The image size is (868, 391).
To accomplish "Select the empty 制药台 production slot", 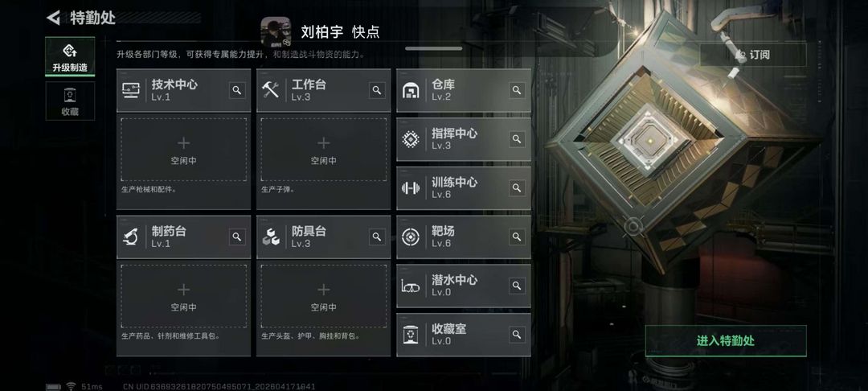I will [184, 296].
